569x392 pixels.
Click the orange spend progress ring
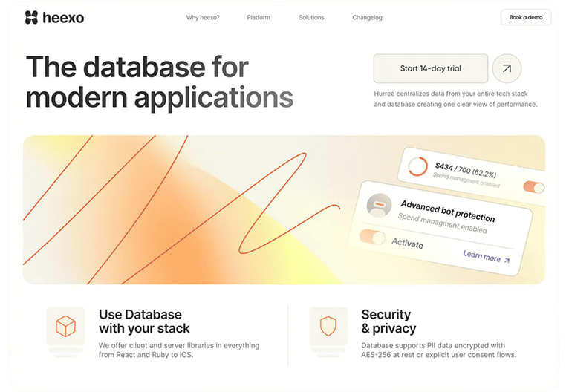pos(418,166)
